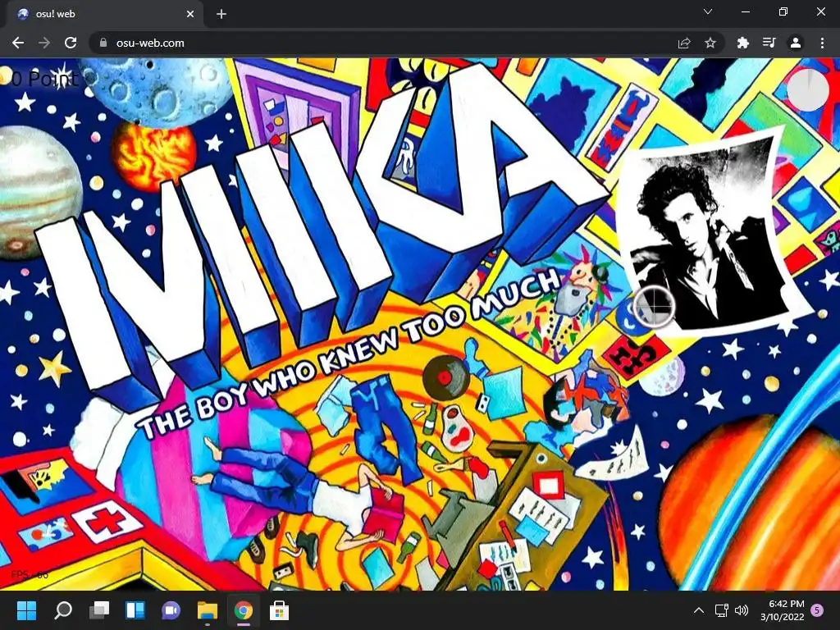The height and width of the screenshot is (630, 840).
Task: Reload the osu-web.com page
Action: click(x=71, y=43)
